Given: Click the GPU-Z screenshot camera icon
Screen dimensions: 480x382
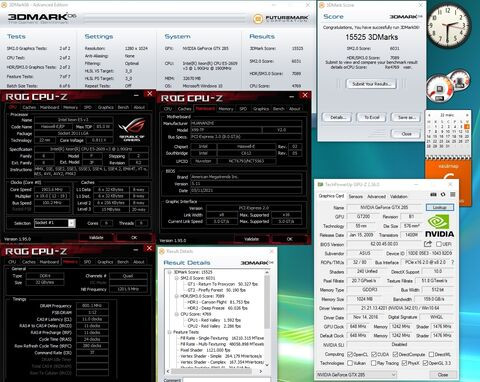Looking at the screenshot, I should point(433,194).
